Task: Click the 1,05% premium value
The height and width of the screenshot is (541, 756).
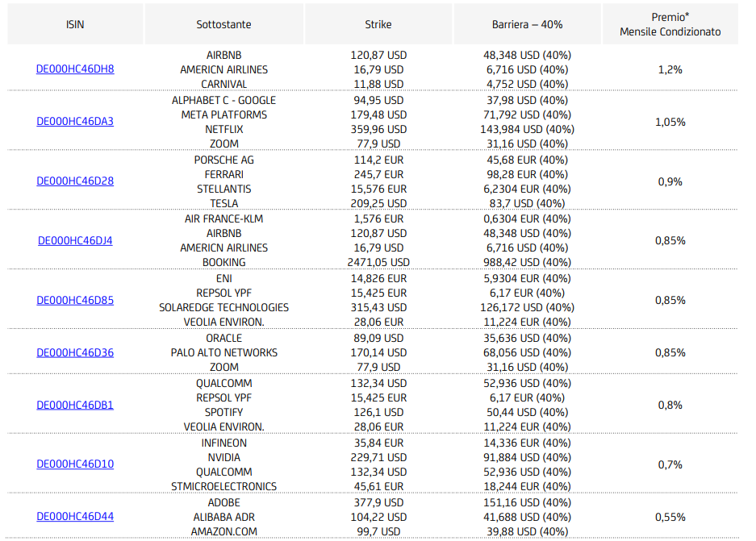Action: pyautogui.click(x=670, y=123)
